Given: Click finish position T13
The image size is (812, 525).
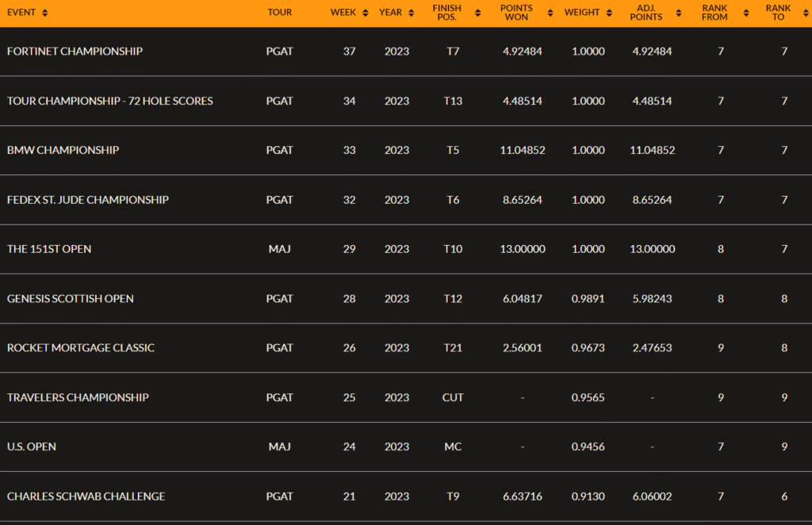Looking at the screenshot, I should (x=453, y=101).
